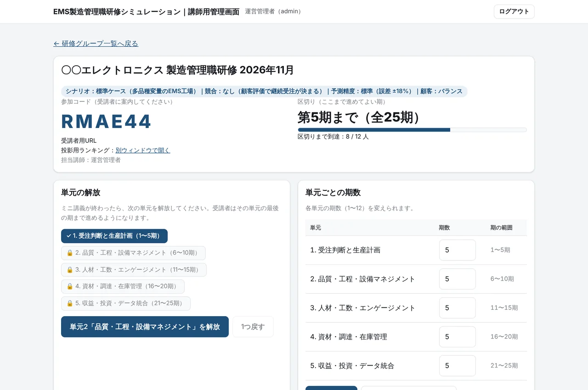Click checkmark icon on 受注判断と生産計画 chip
This screenshot has height=390, width=588.
pos(69,236)
